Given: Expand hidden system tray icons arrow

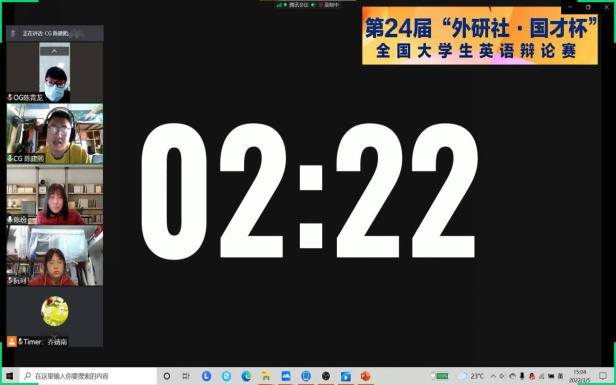Looking at the screenshot, I should [x=493, y=376].
